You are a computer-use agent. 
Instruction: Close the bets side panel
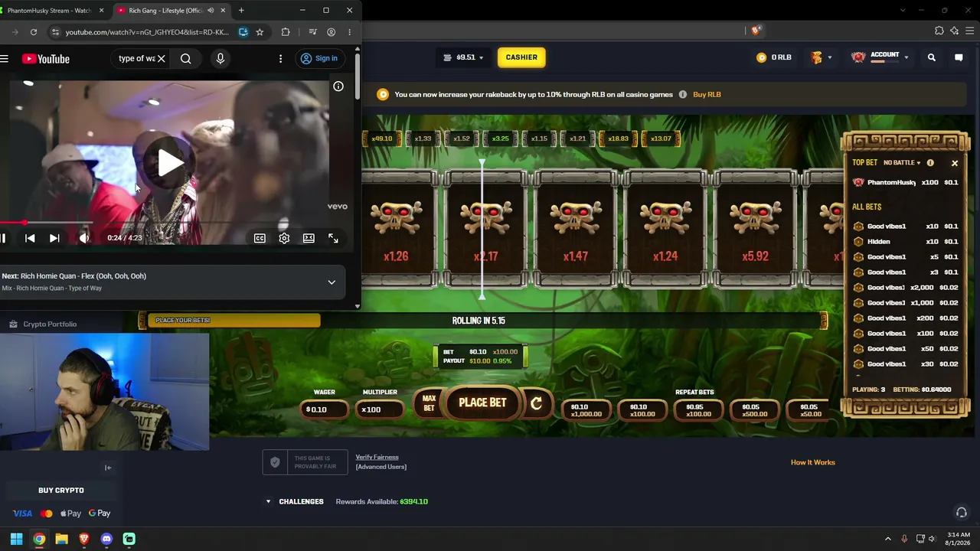tap(955, 163)
